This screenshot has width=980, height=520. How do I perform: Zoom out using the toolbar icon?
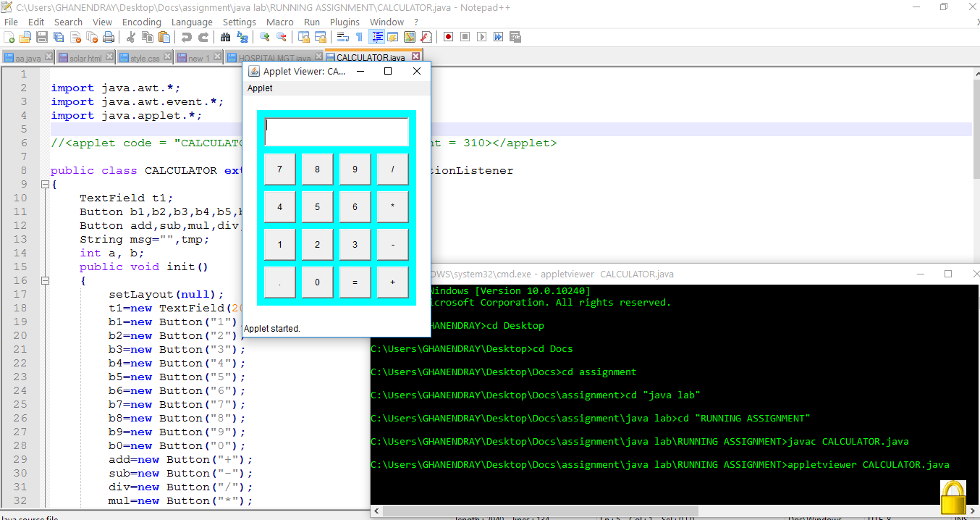[282, 37]
